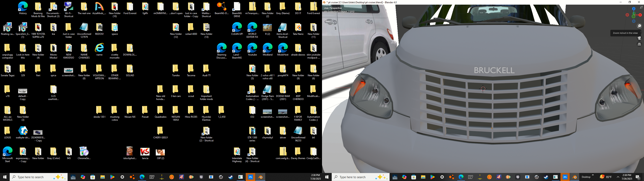Image resolution: width=644 pixels, height=181 pixels.
Task: Open the Youtube Edge shortcut
Action: click(x=252, y=49)
